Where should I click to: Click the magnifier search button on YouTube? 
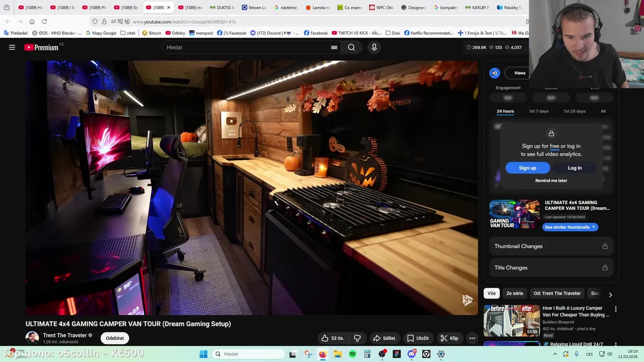[351, 47]
